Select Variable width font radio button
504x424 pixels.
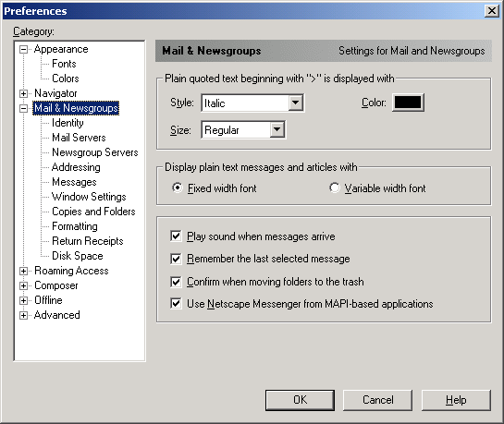pos(334,188)
